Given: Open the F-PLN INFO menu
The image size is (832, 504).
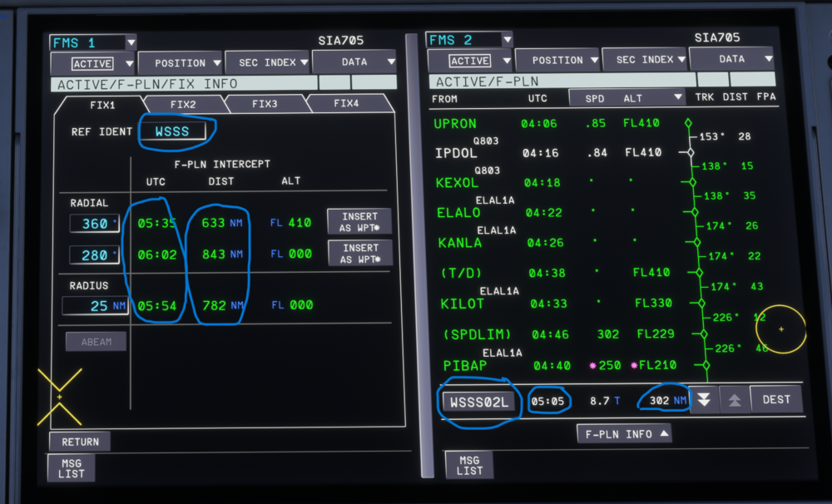Looking at the screenshot, I should (x=624, y=433).
